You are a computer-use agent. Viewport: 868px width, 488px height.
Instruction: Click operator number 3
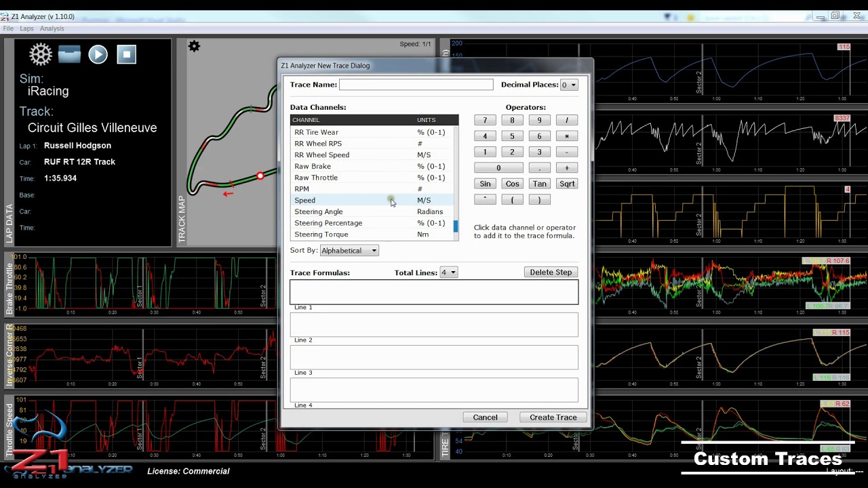pyautogui.click(x=539, y=152)
